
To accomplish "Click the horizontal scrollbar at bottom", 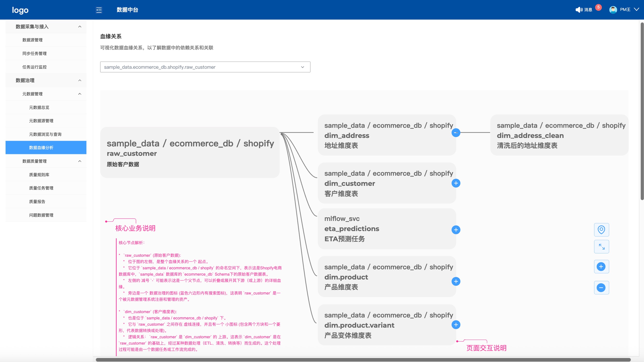I will [x=363, y=360].
